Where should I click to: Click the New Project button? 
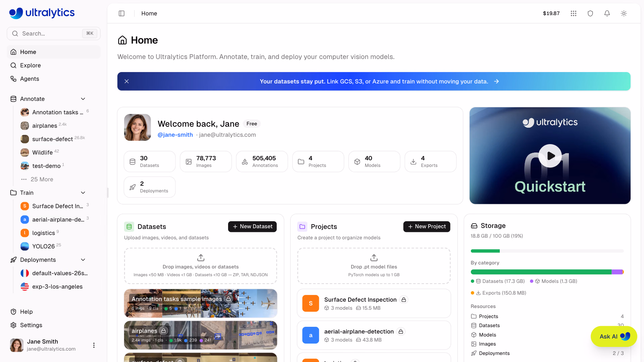(x=427, y=227)
